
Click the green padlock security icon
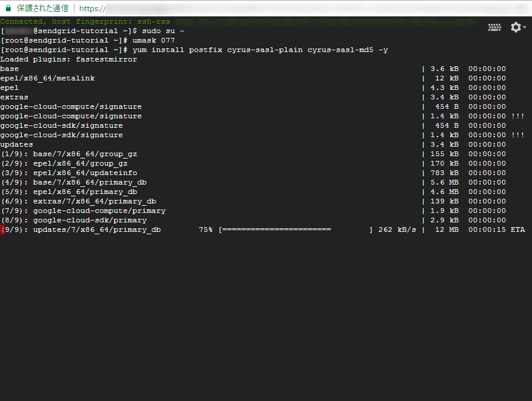pyautogui.click(x=8, y=8)
